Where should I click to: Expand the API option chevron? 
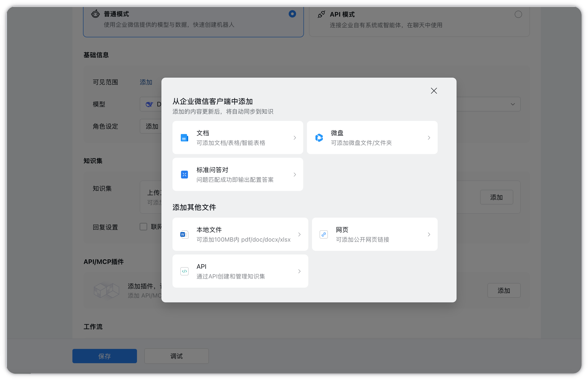(299, 271)
